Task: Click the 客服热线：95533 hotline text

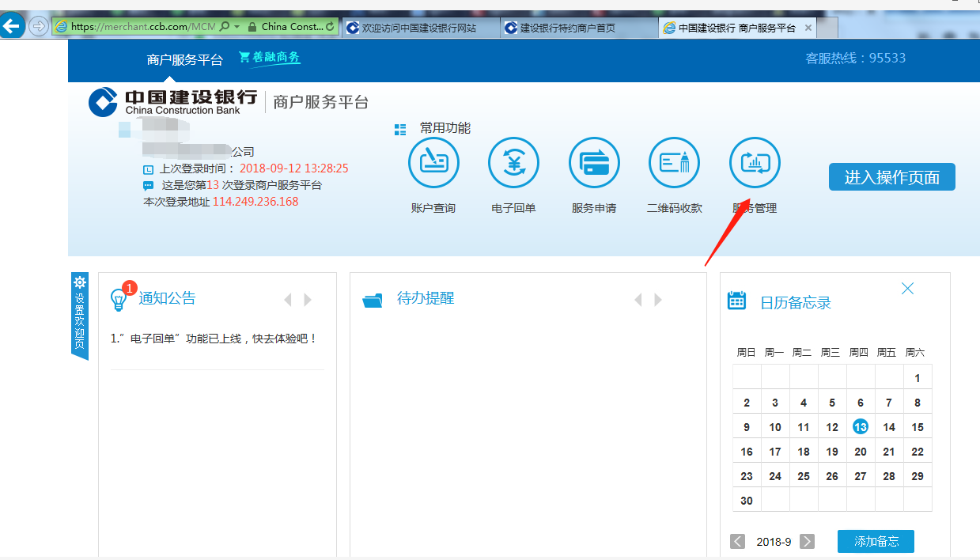Action: [x=855, y=58]
